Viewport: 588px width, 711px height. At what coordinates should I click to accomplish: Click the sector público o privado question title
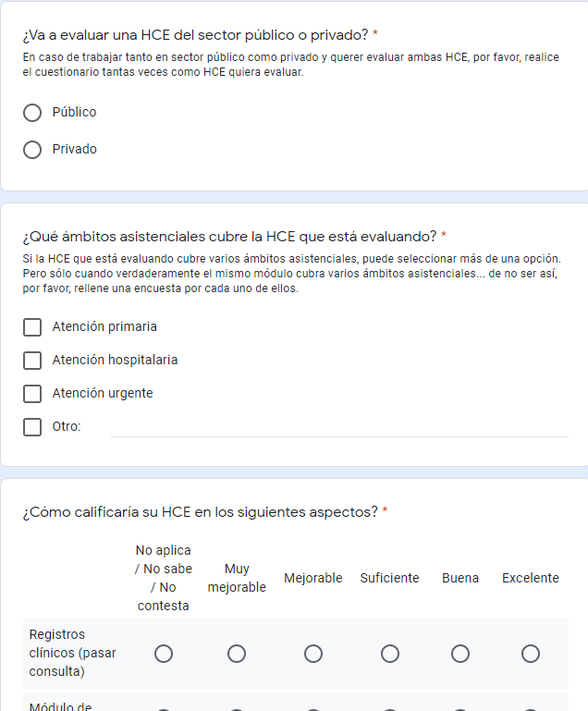pyautogui.click(x=195, y=35)
